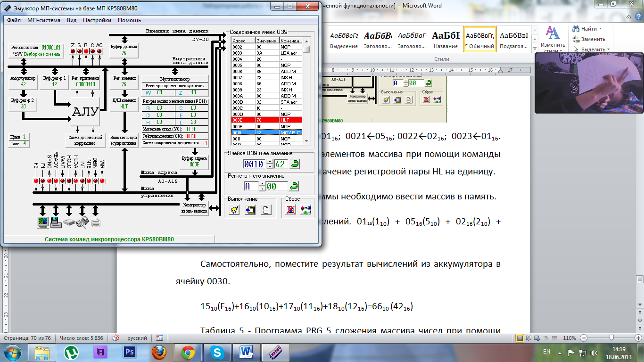Viewport: 644px width, 362px height.
Task: Click Буфер данных block
Action: pyautogui.click(x=124, y=50)
